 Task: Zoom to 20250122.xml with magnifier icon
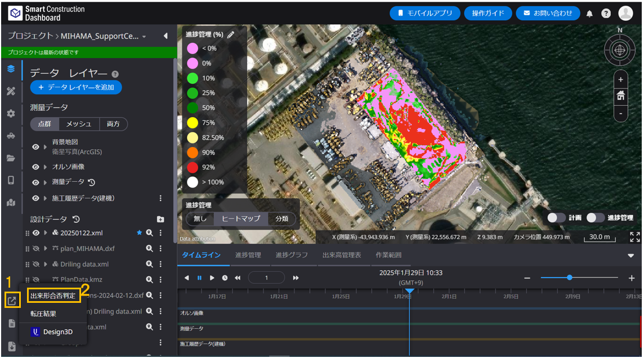click(x=150, y=233)
